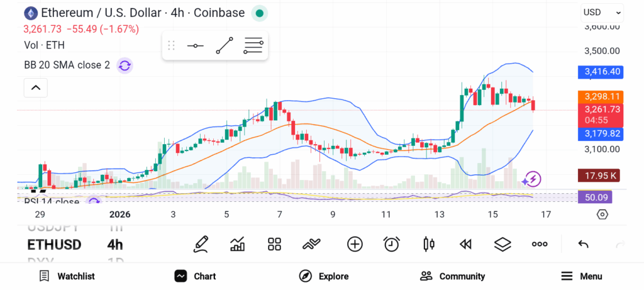Select the horizontal line drawing tool

click(196, 46)
